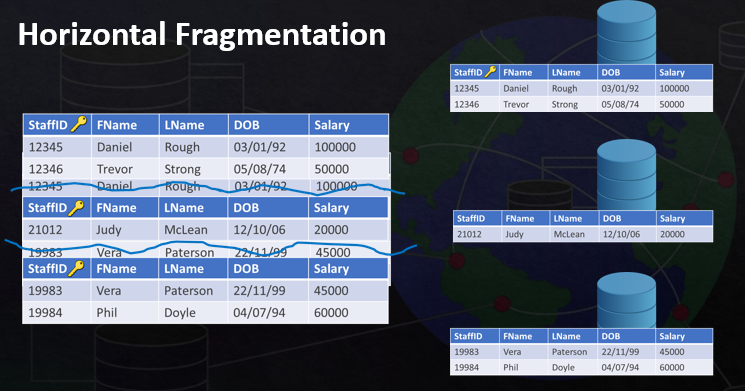This screenshot has height=391, width=745.
Task: Click 'McLean' in the small right-side table
Action: (x=569, y=234)
